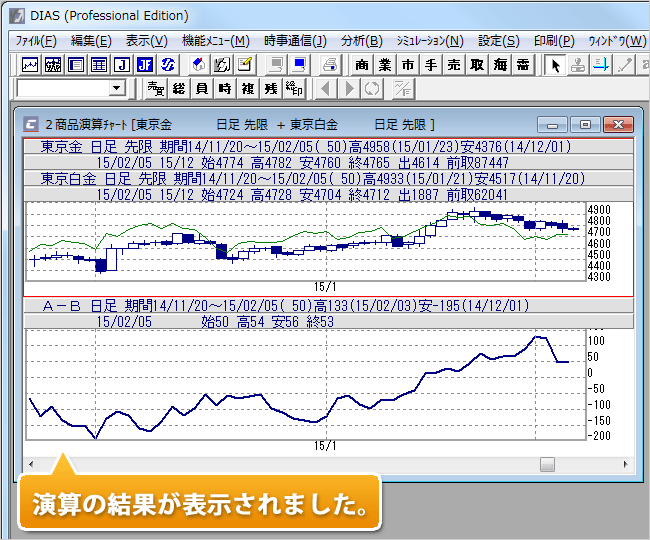This screenshot has width=650, height=540.
Task: Click the 業 toolbar button
Action: pos(385,65)
